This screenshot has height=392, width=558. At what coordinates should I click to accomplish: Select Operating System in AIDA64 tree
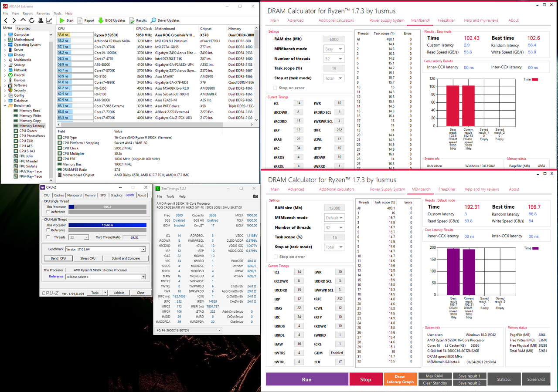27,45
